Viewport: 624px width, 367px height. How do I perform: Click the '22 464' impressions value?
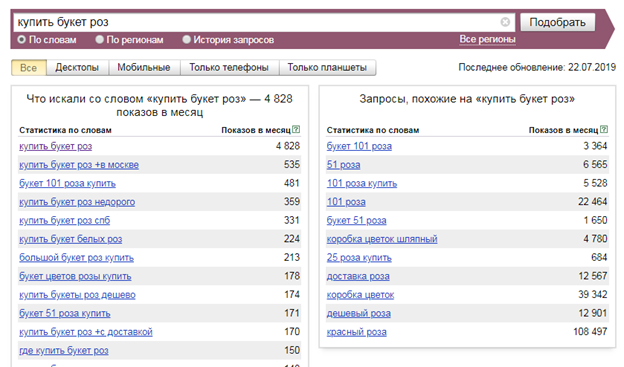pos(593,202)
